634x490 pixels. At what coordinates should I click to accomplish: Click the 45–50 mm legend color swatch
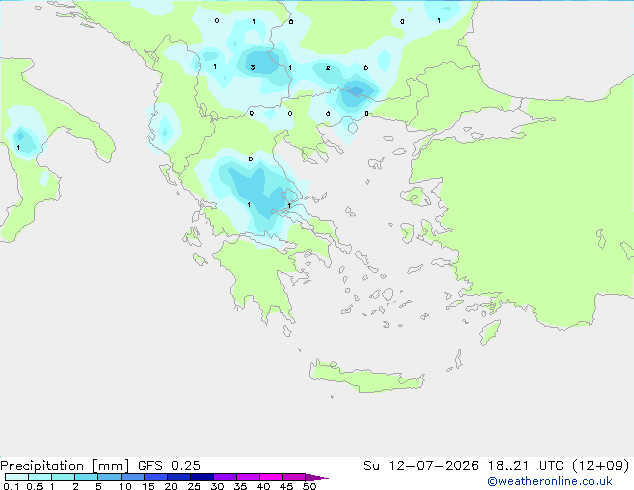(x=294, y=477)
